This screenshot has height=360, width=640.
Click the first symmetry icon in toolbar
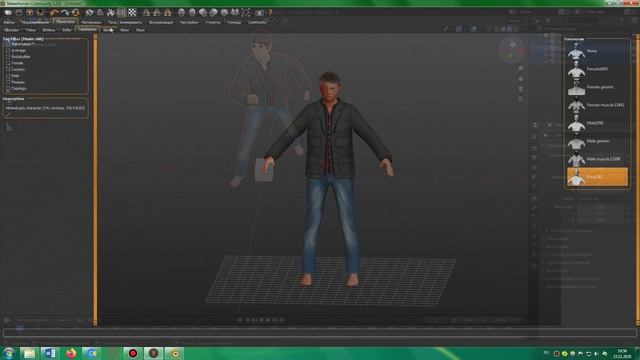146,13
